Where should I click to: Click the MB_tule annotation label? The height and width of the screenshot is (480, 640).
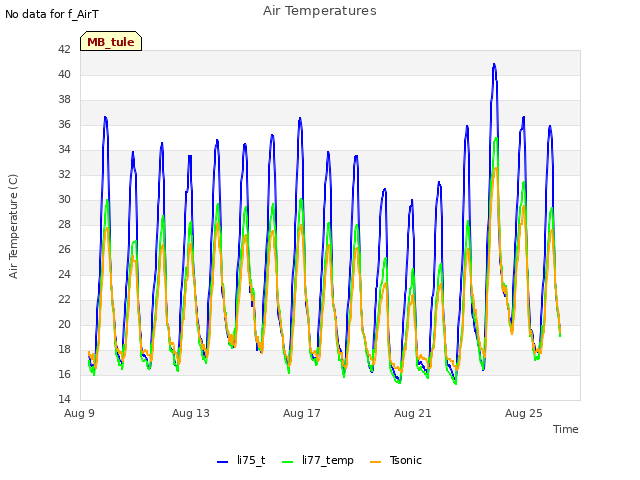[x=111, y=42]
